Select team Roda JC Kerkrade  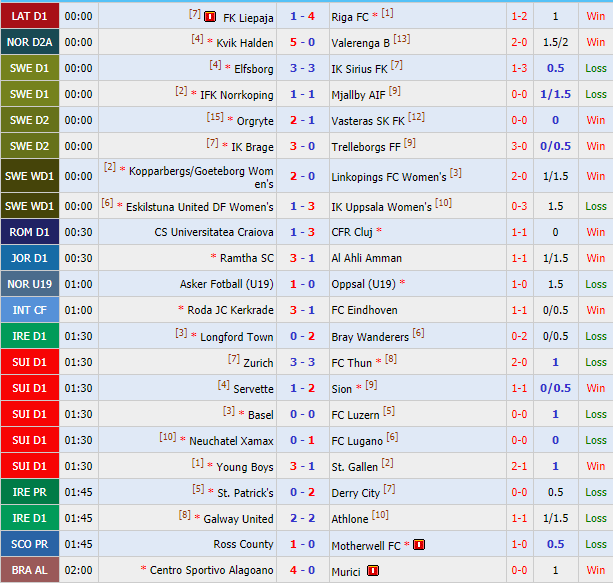pos(230,310)
